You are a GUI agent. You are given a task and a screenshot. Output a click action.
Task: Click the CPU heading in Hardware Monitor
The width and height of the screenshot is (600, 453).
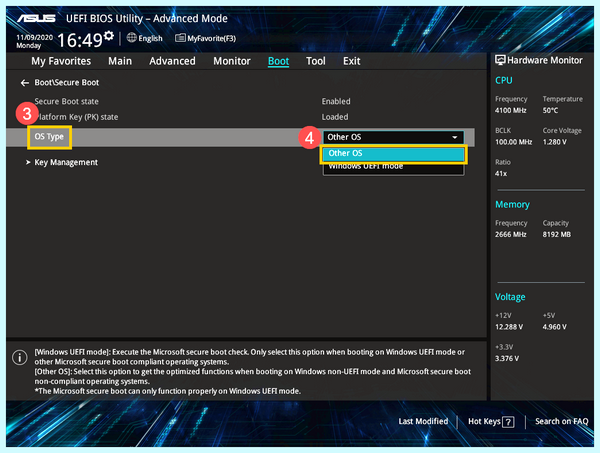point(504,80)
